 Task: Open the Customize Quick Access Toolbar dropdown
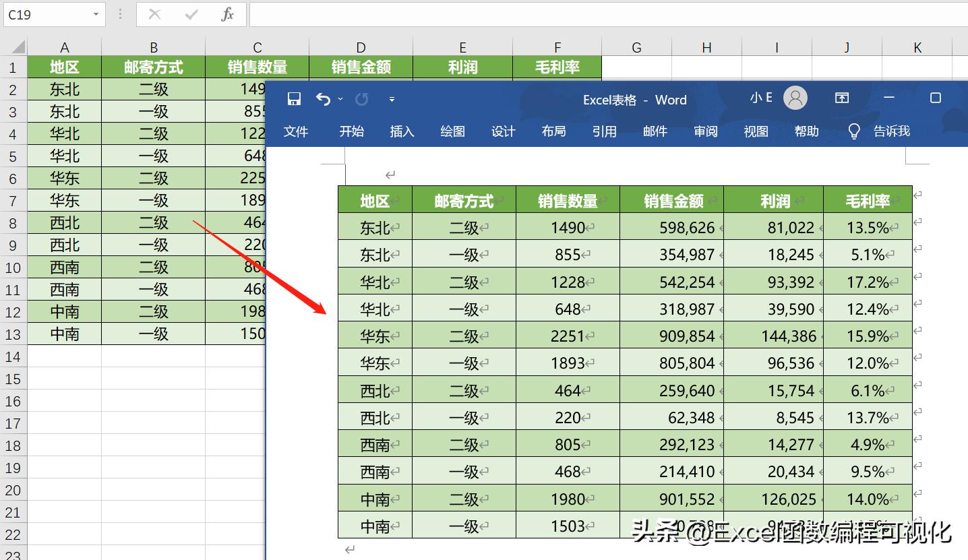pyautogui.click(x=392, y=98)
